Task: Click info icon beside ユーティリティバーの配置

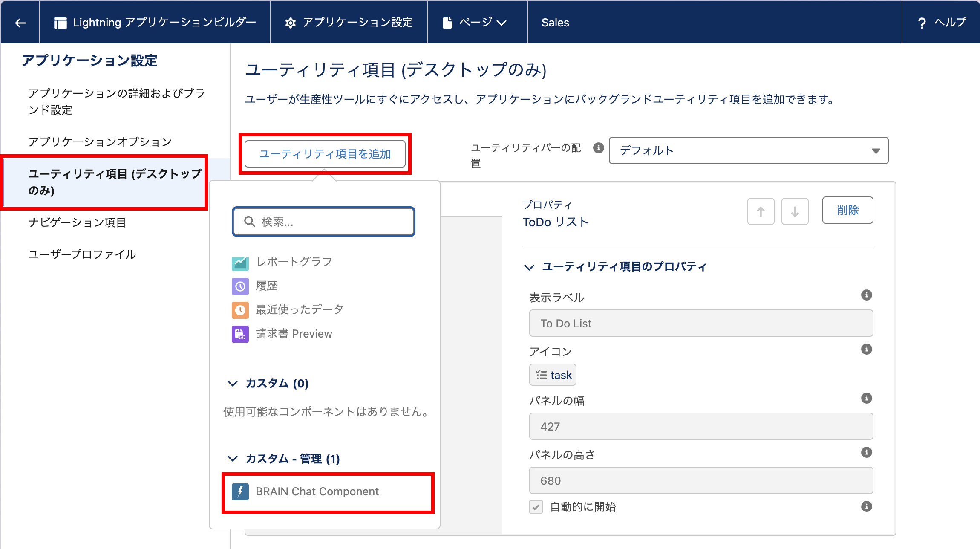Action: coord(598,148)
